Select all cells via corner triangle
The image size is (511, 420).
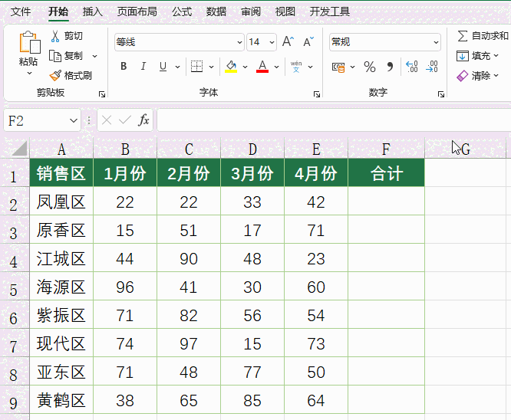point(19,149)
